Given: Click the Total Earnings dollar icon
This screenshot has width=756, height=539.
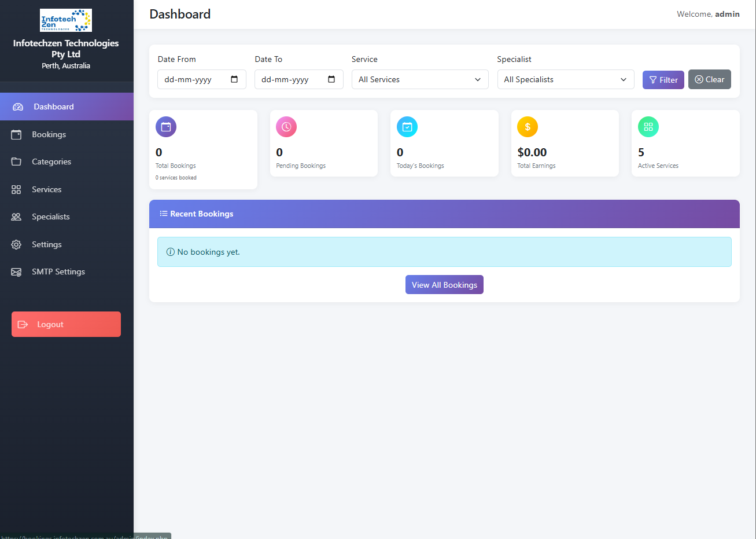Looking at the screenshot, I should (528, 126).
